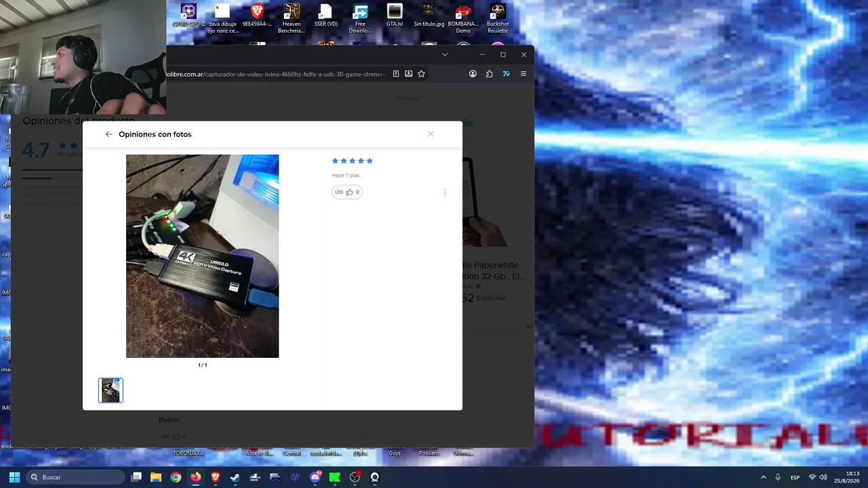The height and width of the screenshot is (488, 868).
Task: Toggle reader view in Firefox address bar
Action: click(x=396, y=74)
